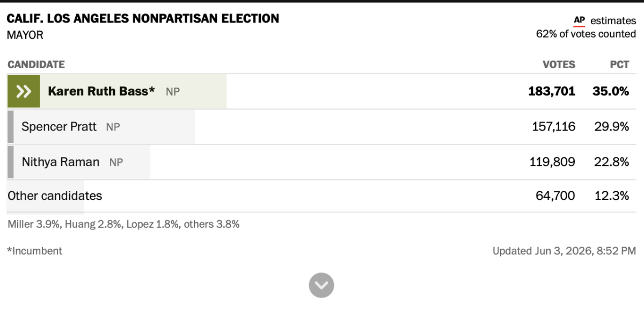Select the Nithya Raman candidate name

60,162
